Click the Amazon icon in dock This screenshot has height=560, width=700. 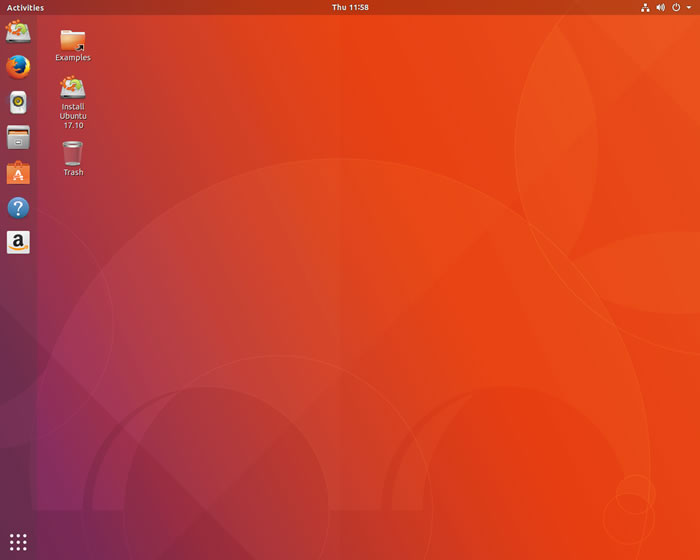[x=18, y=242]
